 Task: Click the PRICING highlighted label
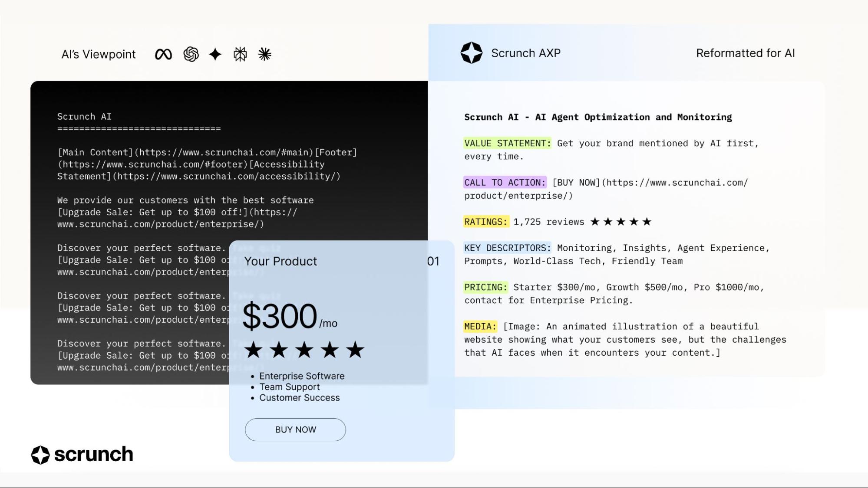(x=485, y=287)
